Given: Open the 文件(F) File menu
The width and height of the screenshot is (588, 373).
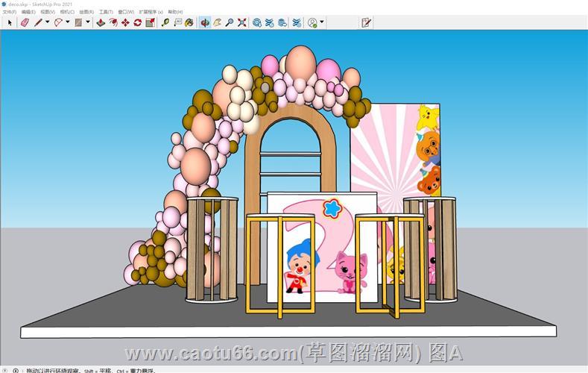Looking at the screenshot, I should pos(10,12).
